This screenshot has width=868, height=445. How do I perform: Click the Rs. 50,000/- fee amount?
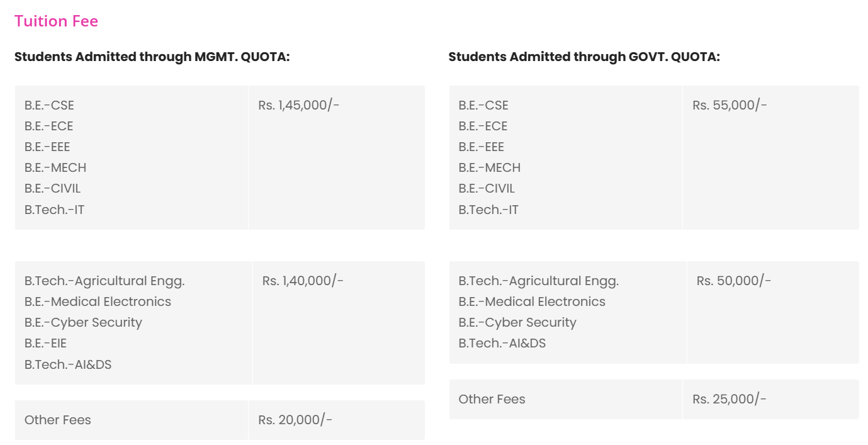pos(733,281)
